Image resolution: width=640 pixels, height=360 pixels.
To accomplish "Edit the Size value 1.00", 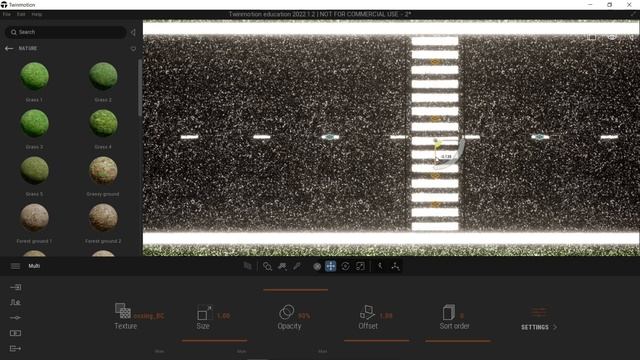I will (223, 316).
